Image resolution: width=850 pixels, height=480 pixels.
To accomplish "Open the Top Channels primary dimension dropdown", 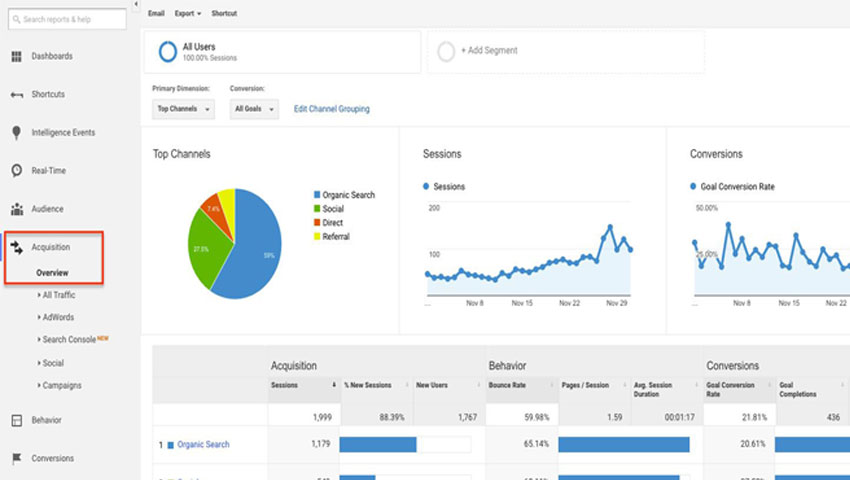I will coord(183,109).
